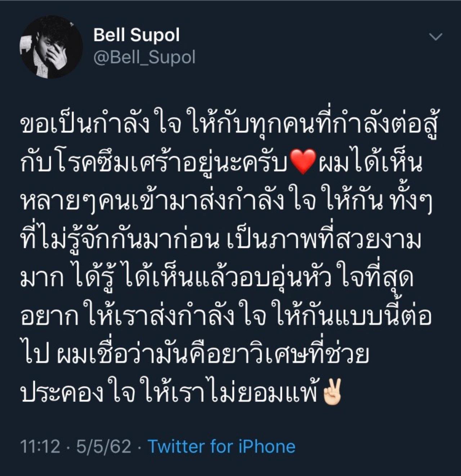Expand the tweet options chevron
Viewport: 461px width, 476px height.
click(x=436, y=37)
